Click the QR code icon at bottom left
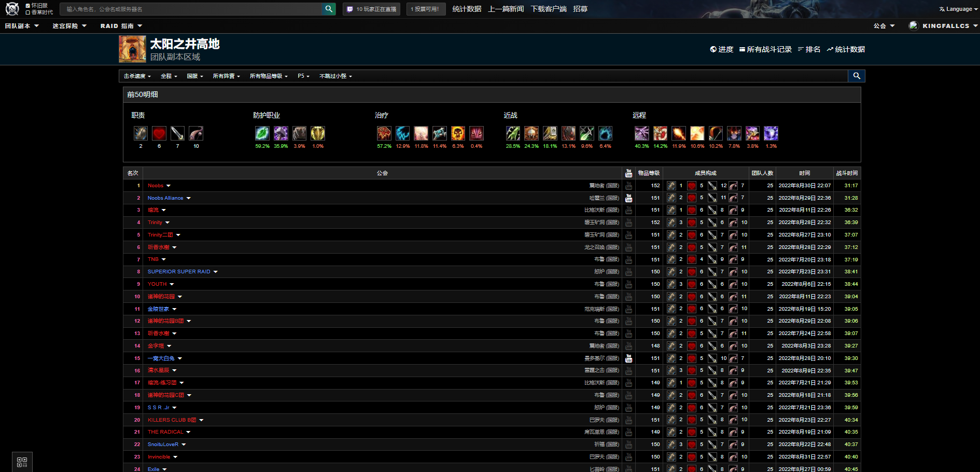 (22, 462)
